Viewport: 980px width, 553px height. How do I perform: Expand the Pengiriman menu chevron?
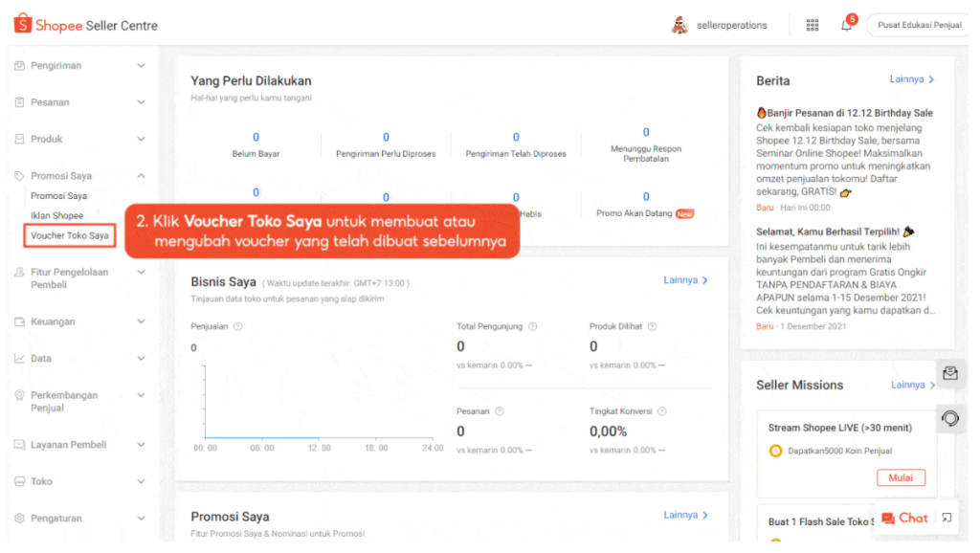[x=142, y=66]
